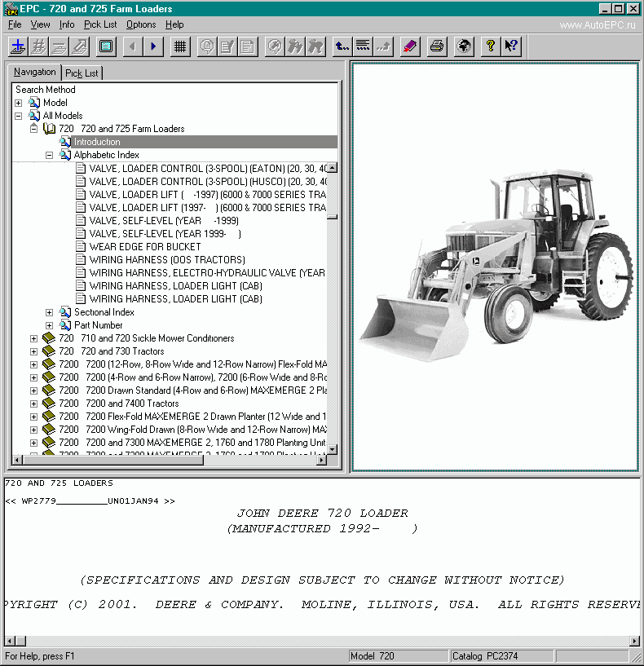
Task: Open the Help menu
Action: point(174,24)
